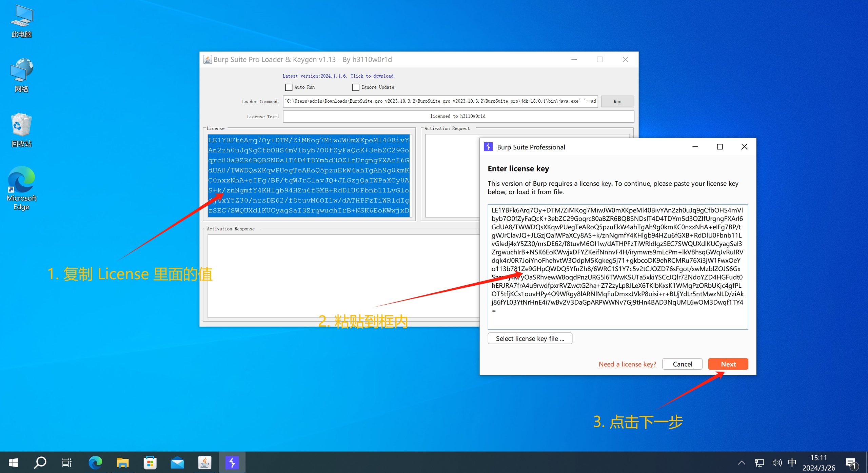This screenshot has height=473, width=868.
Task: Cancel the Enter license key dialog
Action: click(x=682, y=364)
